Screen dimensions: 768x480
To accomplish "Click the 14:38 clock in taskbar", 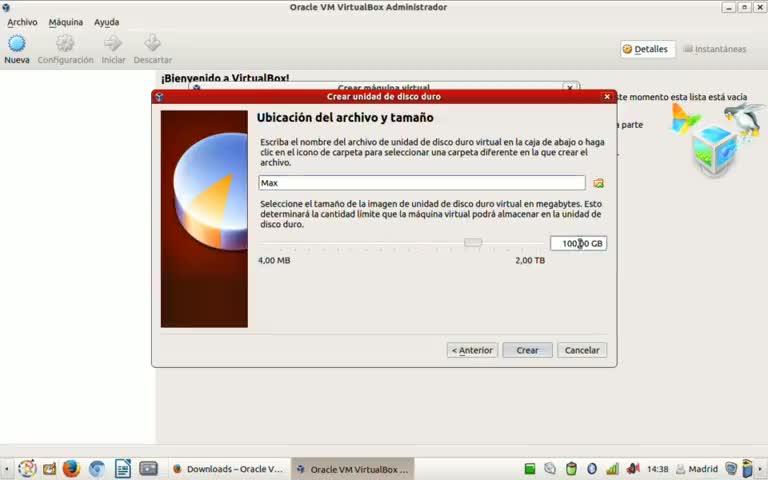I will coord(658,469).
